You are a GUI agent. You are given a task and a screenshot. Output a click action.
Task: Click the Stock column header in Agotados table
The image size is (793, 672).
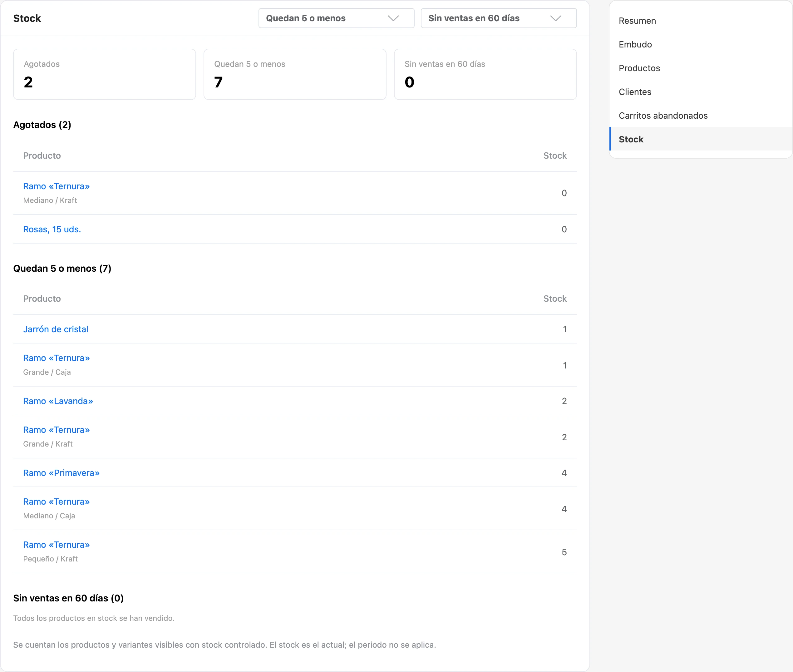[x=554, y=156]
